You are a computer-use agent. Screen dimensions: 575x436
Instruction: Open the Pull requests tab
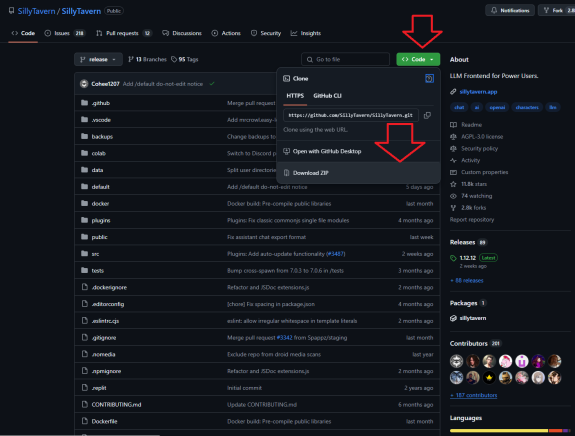(x=124, y=33)
